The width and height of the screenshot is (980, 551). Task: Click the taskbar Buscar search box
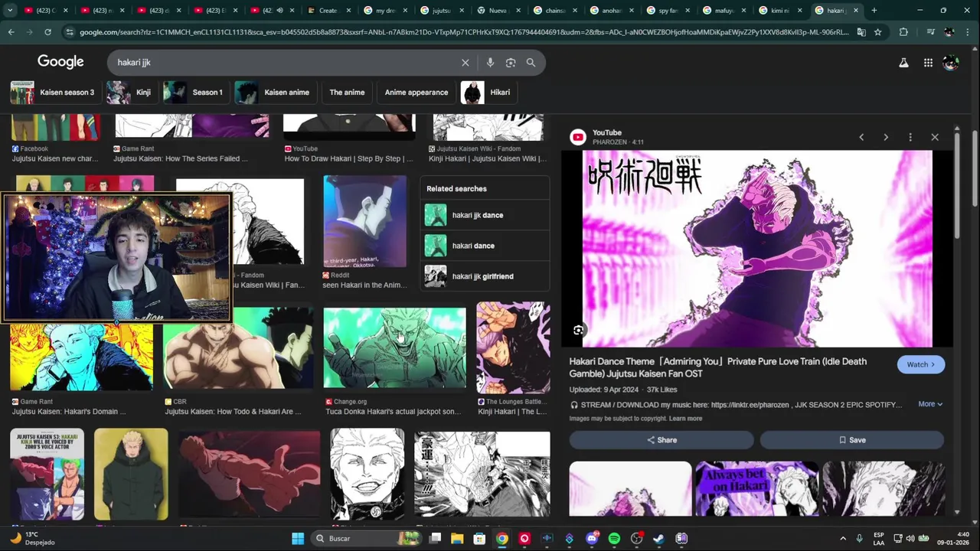tap(367, 539)
